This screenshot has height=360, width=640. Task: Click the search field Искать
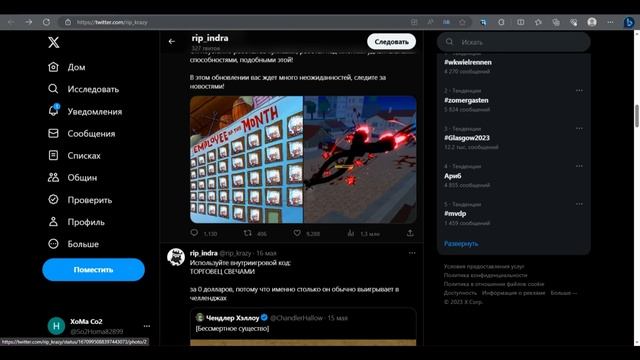tap(513, 42)
